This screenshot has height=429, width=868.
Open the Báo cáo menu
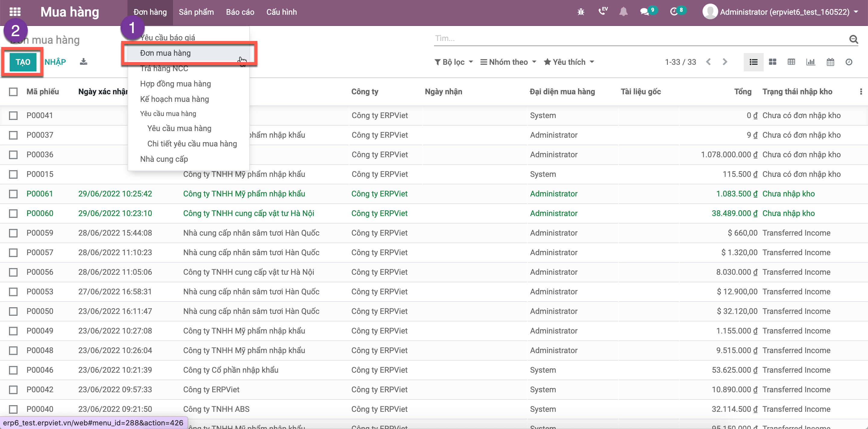point(240,12)
